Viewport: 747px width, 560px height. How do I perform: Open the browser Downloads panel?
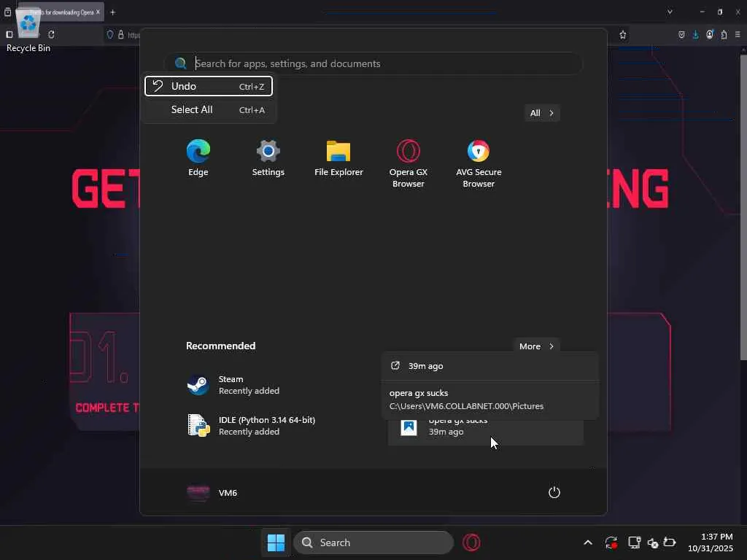695,34
